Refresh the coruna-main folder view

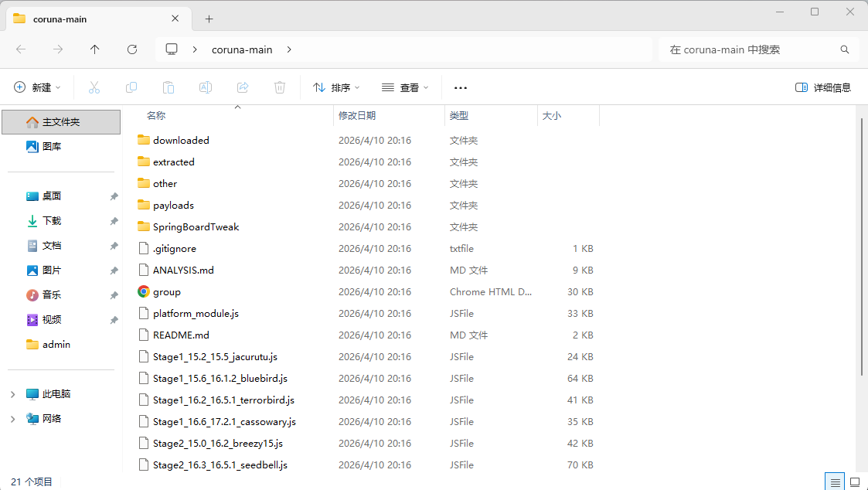click(131, 49)
